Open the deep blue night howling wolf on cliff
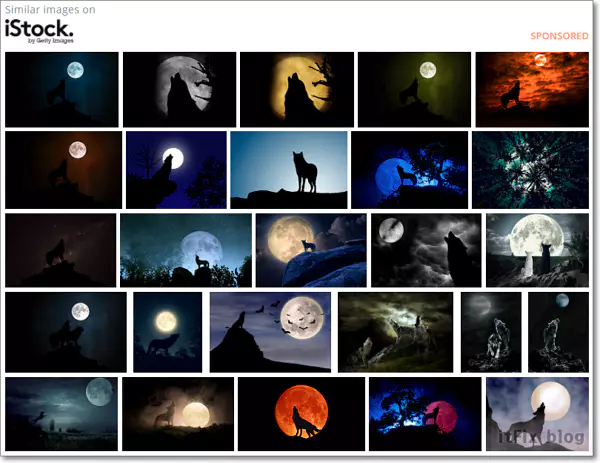600x463 pixels. point(176,170)
